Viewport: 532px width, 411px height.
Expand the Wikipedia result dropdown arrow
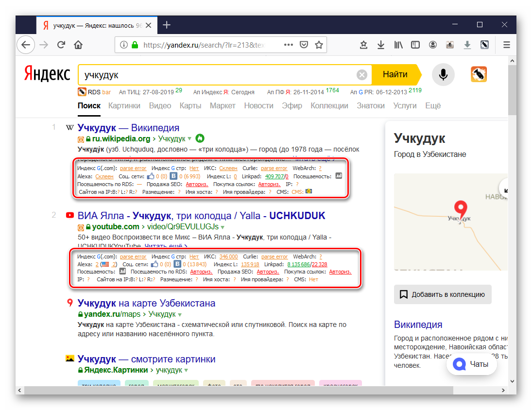190,138
